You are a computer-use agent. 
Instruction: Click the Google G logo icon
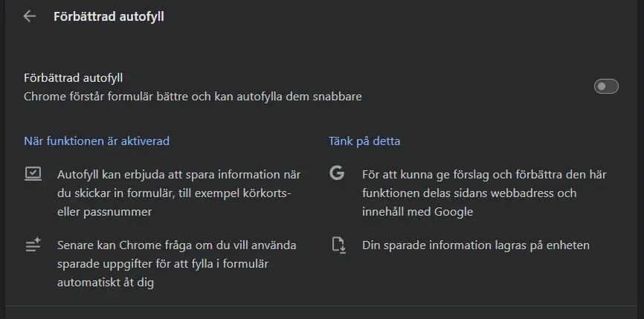pyautogui.click(x=338, y=174)
